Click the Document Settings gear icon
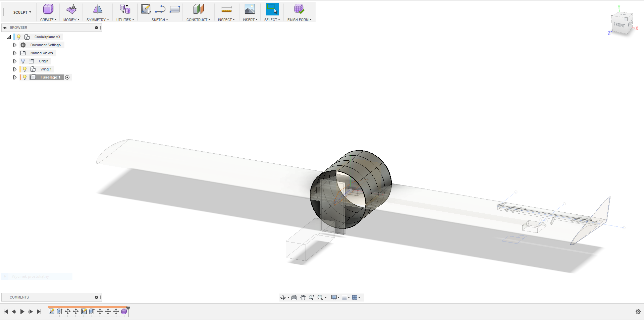 click(23, 45)
